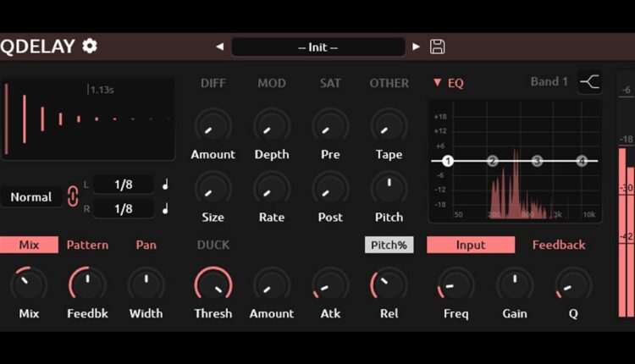Toggle the L/R delay time link icon
The height and width of the screenshot is (364, 635).
click(73, 196)
